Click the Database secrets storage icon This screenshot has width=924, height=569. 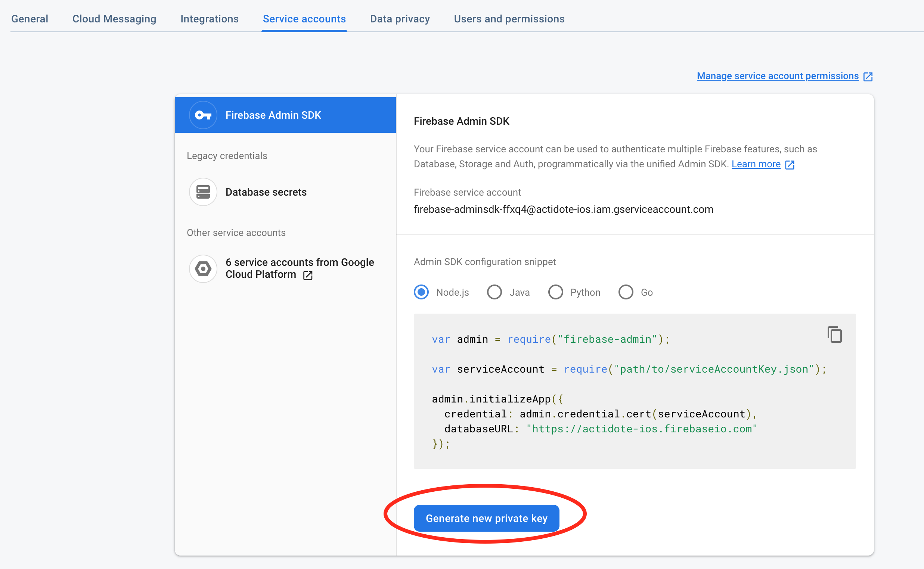click(x=203, y=192)
